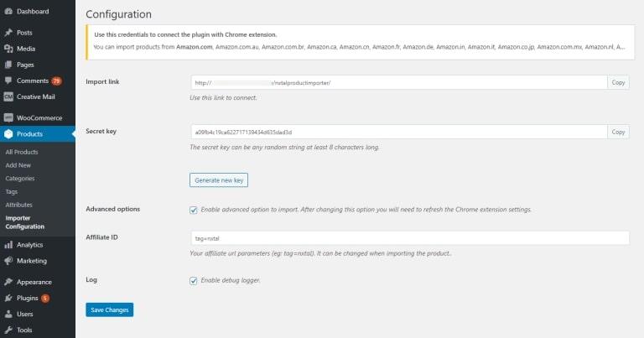Click the Posts pin icon
Image resolution: width=644 pixels, height=338 pixels.
click(x=8, y=33)
